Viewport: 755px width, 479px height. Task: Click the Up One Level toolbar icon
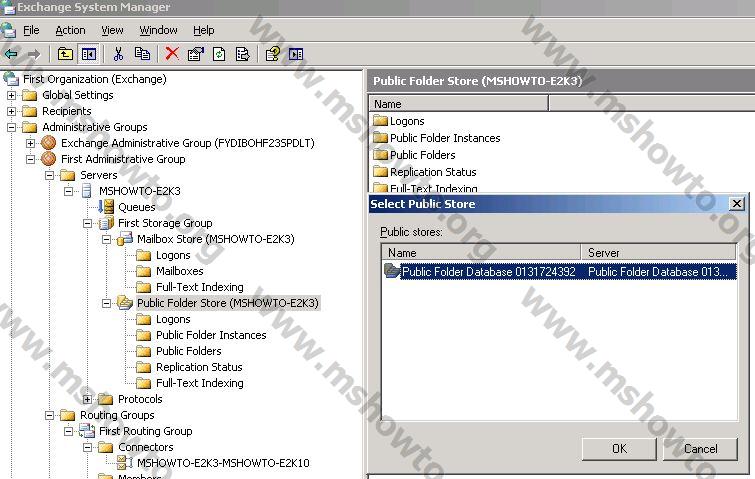point(65,54)
